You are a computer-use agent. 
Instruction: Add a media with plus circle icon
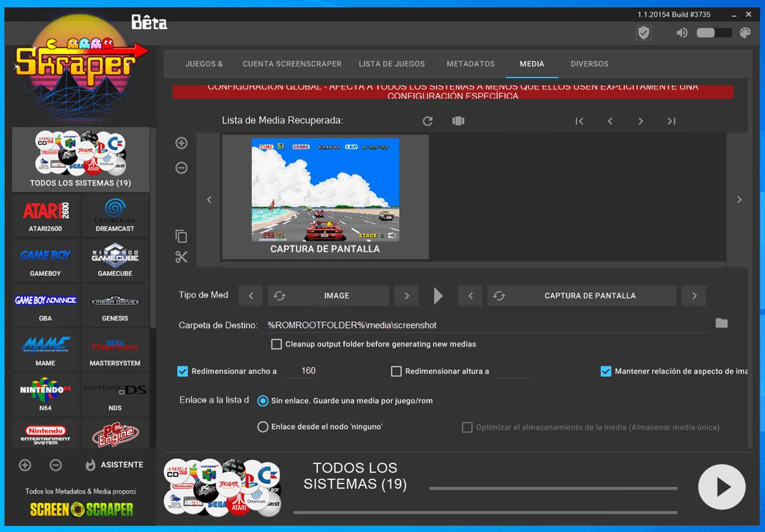(x=181, y=143)
